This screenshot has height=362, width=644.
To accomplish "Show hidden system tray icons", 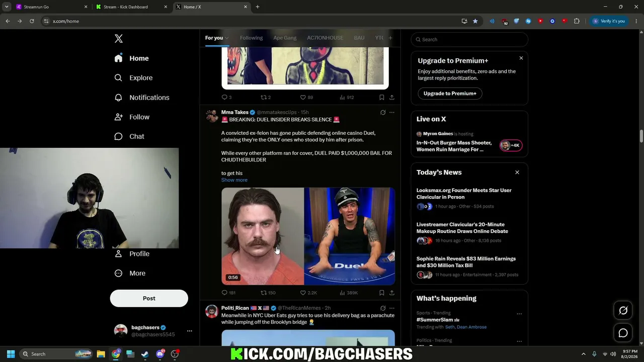I will pyautogui.click(x=584, y=354).
